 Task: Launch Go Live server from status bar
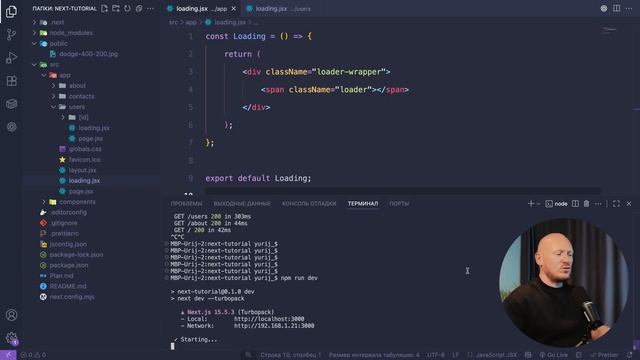pyautogui.click(x=553, y=355)
